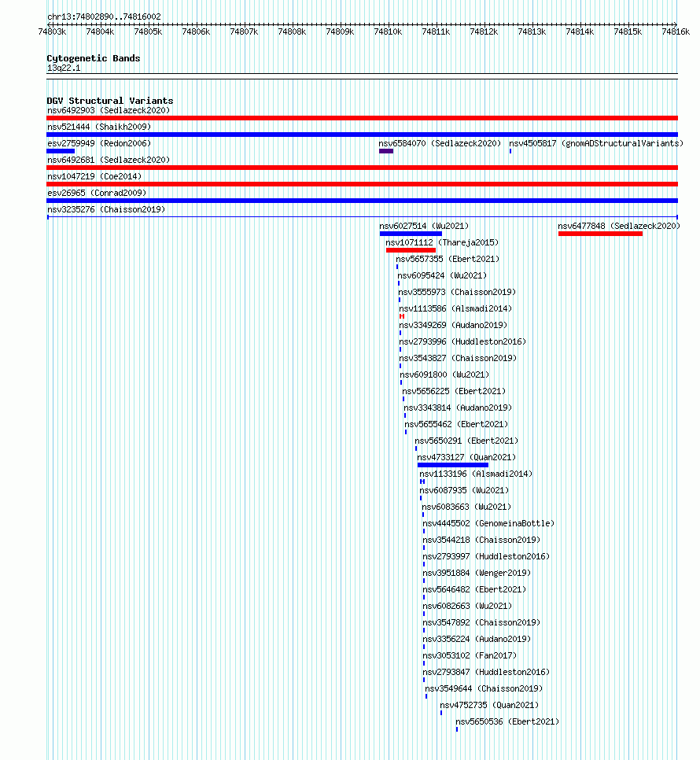The image size is (700, 760).
Task: Select the nsv5650291 (Ebert2021) label
Action: coord(466,441)
